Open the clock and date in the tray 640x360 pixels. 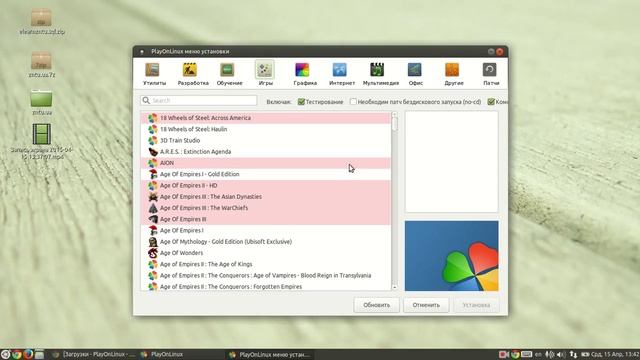coord(616,354)
